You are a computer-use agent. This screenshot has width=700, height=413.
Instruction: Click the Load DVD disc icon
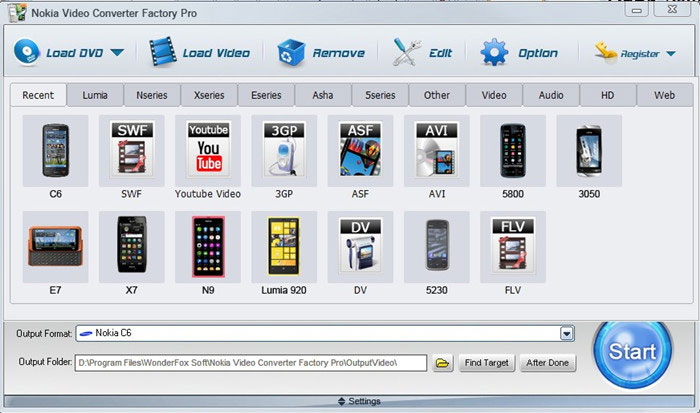(27, 53)
